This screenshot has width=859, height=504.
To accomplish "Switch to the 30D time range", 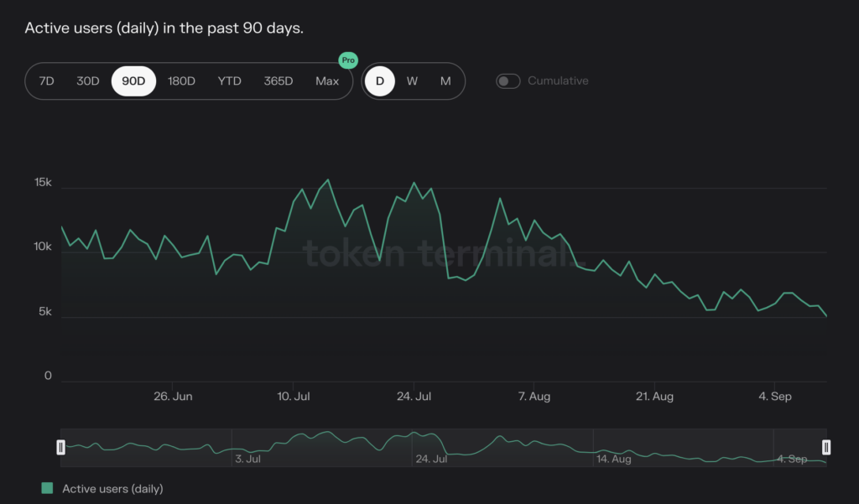I will coord(87,81).
